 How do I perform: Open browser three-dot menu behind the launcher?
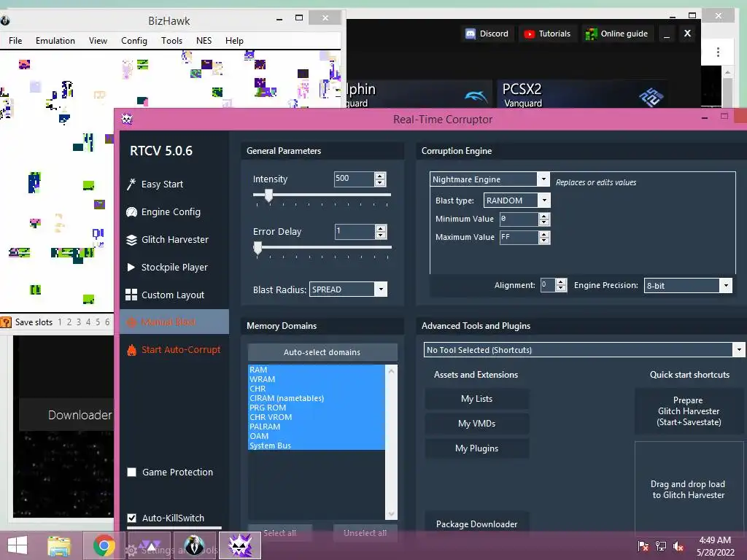718,52
